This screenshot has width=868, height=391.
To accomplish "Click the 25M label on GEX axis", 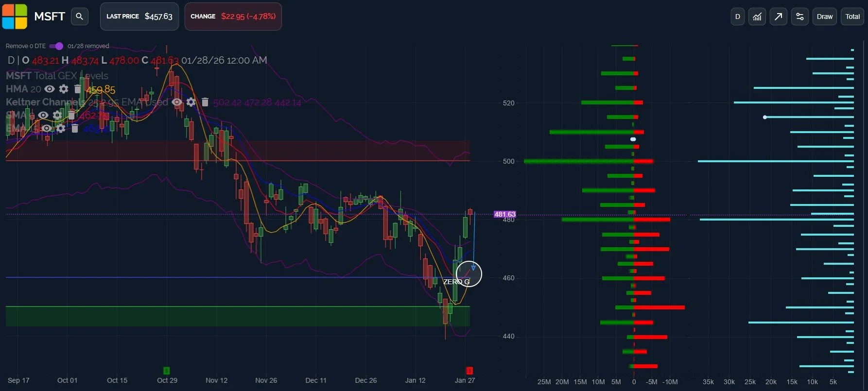I will (544, 382).
